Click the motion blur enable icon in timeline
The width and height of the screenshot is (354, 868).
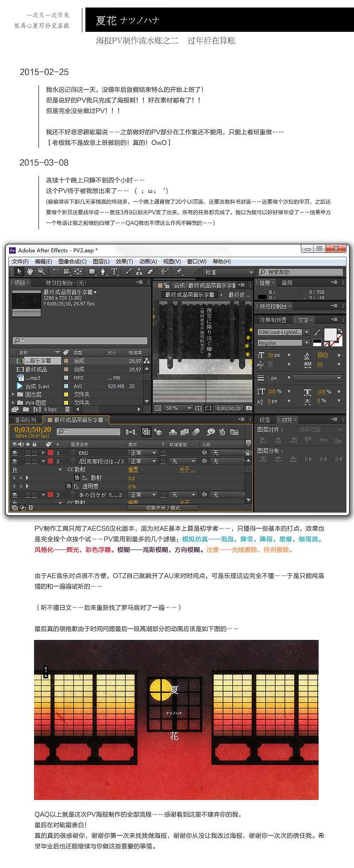[x=196, y=432]
